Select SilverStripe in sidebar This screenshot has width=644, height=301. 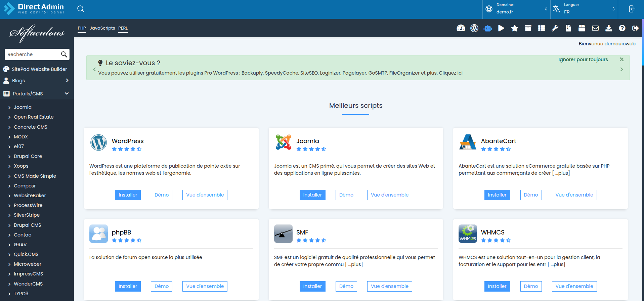(x=27, y=215)
